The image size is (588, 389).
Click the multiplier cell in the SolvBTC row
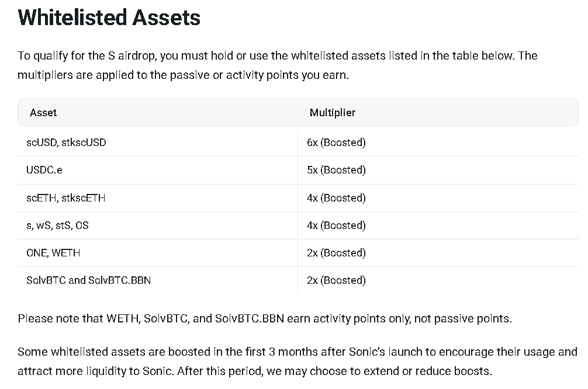click(x=336, y=280)
